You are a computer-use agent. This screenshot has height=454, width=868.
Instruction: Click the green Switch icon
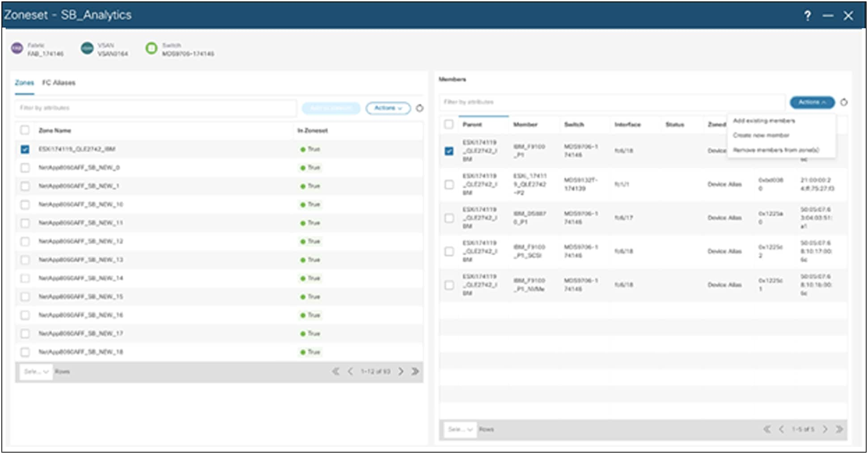click(x=152, y=48)
